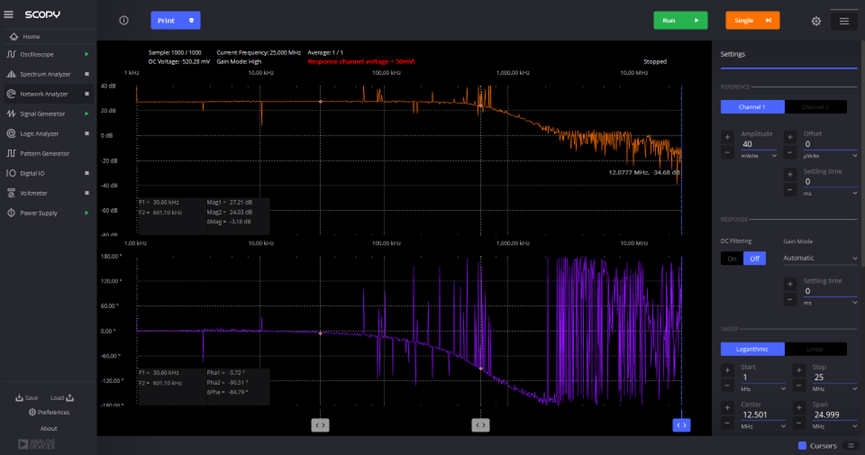Click the Save session button

click(26, 398)
